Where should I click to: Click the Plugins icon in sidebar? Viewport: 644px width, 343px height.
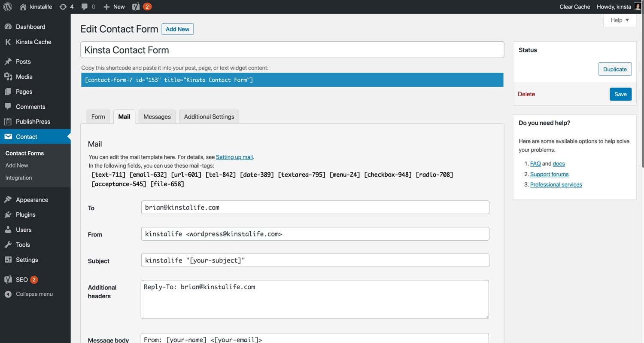click(x=8, y=214)
